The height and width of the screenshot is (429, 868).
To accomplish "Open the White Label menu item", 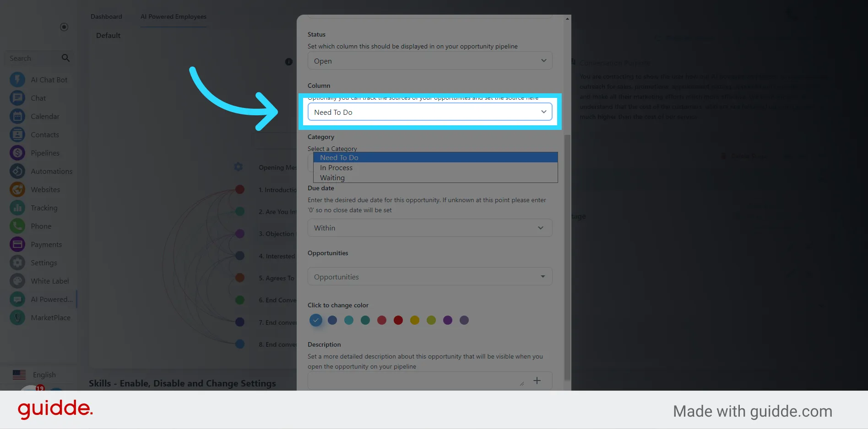I will [x=50, y=281].
